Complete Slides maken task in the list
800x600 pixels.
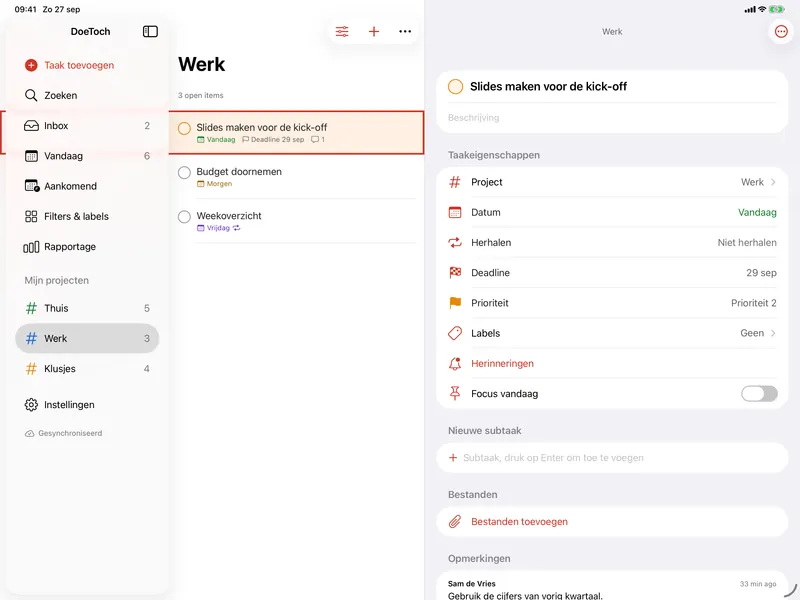point(184,129)
